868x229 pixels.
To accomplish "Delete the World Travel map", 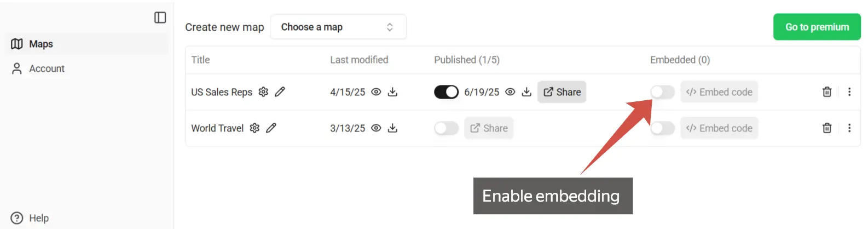I will (827, 128).
